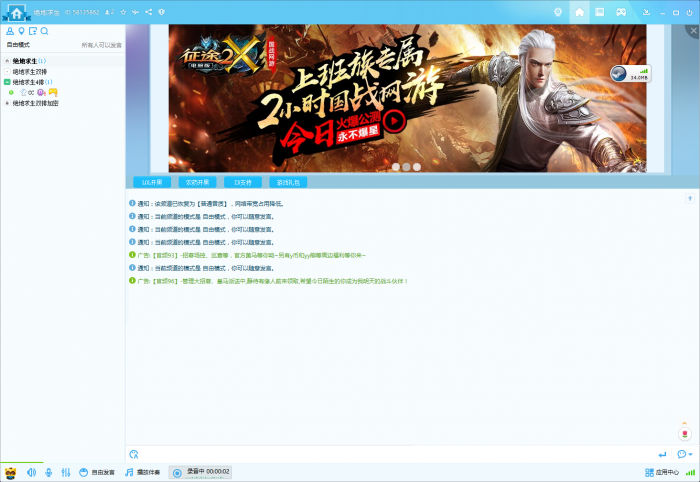Collapse the 绝地求生4排 channel
700x482 pixels.
pyautogui.click(x=7, y=82)
